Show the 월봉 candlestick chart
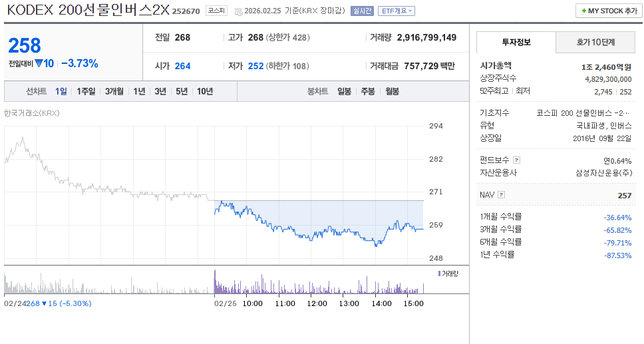This screenshot has width=644, height=344. pyautogui.click(x=392, y=91)
